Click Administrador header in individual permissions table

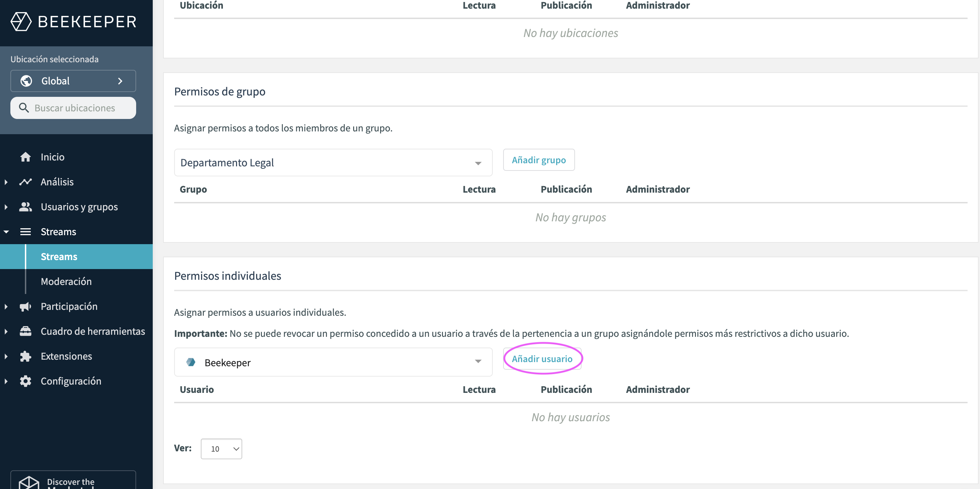(x=658, y=389)
